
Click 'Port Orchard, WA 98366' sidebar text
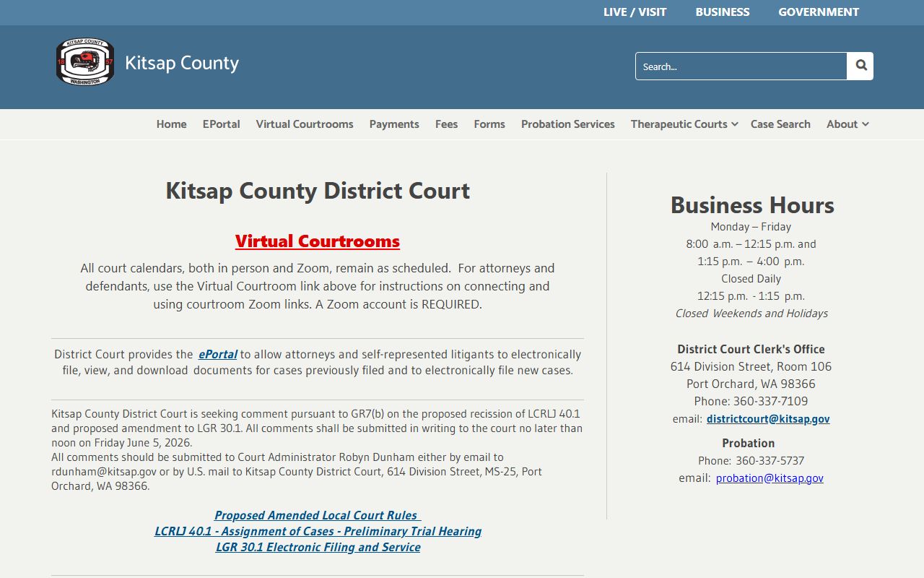pyautogui.click(x=751, y=384)
